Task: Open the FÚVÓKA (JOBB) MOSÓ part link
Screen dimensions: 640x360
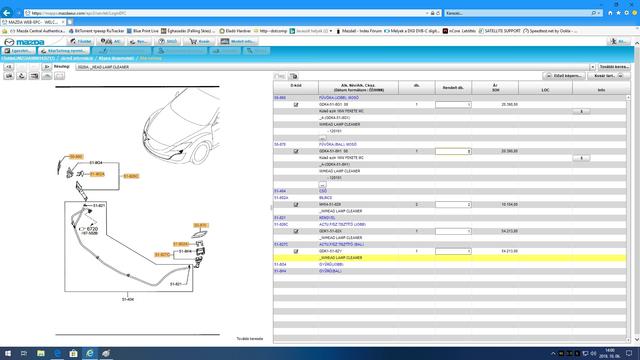Action: (339, 98)
